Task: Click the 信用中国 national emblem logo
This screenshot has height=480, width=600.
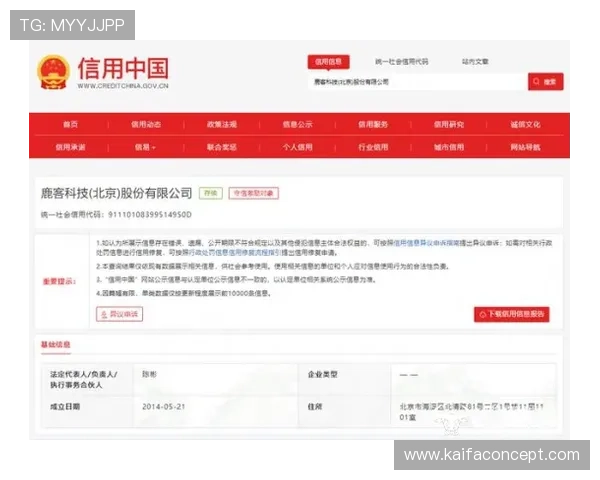Action: click(54, 72)
